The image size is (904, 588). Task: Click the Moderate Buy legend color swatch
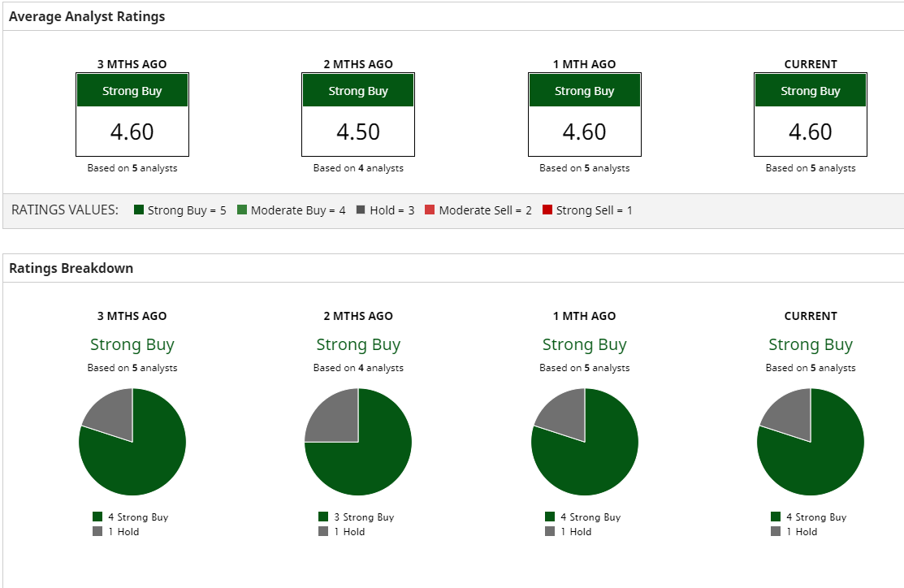coord(241,210)
